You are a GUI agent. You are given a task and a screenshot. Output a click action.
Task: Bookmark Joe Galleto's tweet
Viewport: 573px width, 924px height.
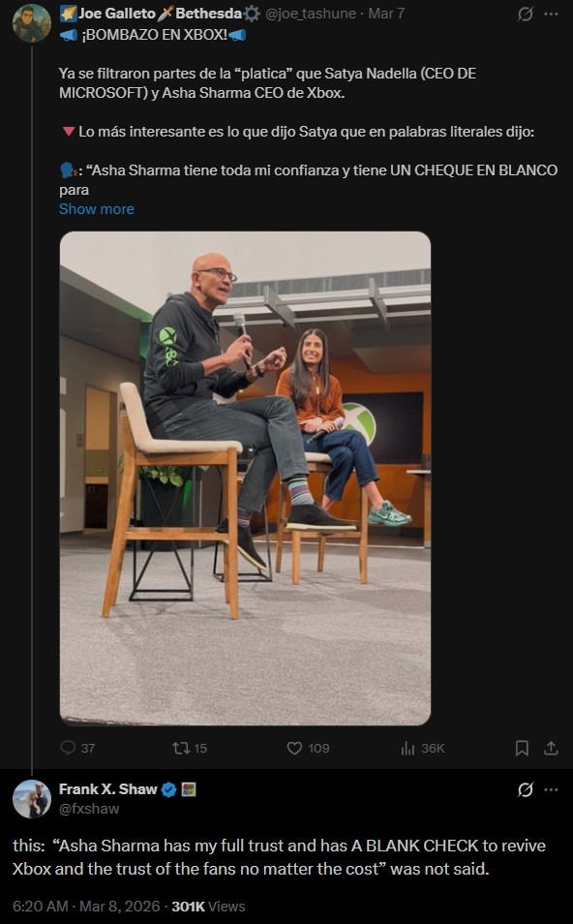[521, 748]
